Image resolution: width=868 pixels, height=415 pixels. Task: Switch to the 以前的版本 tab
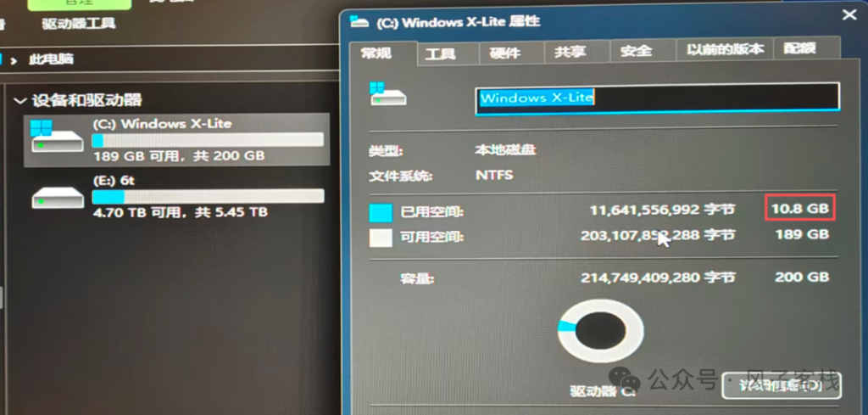coord(726,49)
